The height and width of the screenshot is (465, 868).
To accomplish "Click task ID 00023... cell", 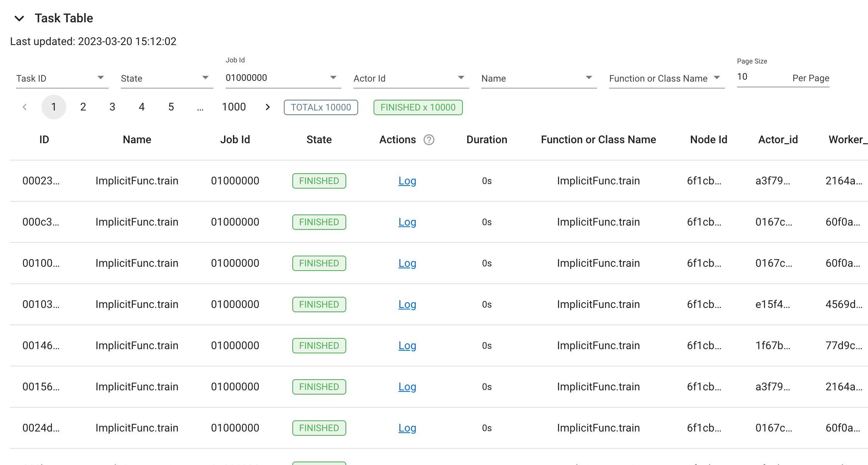I will click(x=41, y=181).
